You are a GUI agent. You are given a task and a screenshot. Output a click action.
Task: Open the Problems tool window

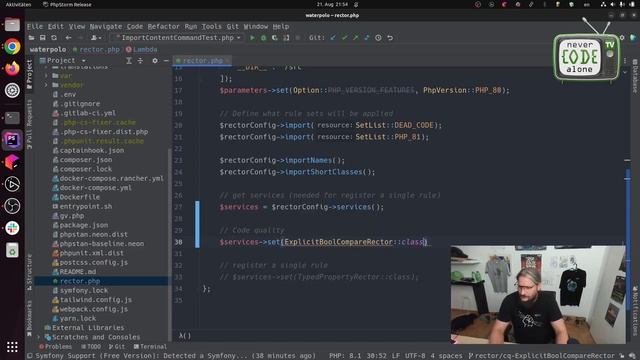point(55,347)
